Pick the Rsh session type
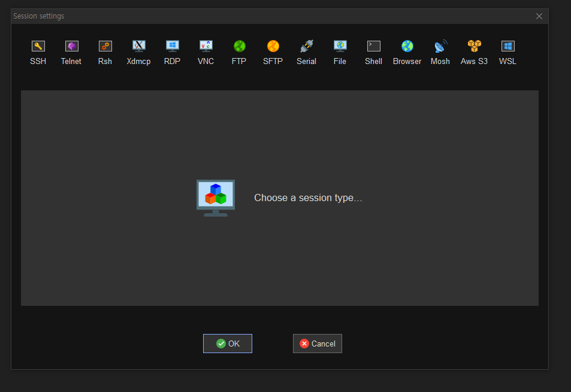This screenshot has width=571, height=392. pyautogui.click(x=105, y=53)
